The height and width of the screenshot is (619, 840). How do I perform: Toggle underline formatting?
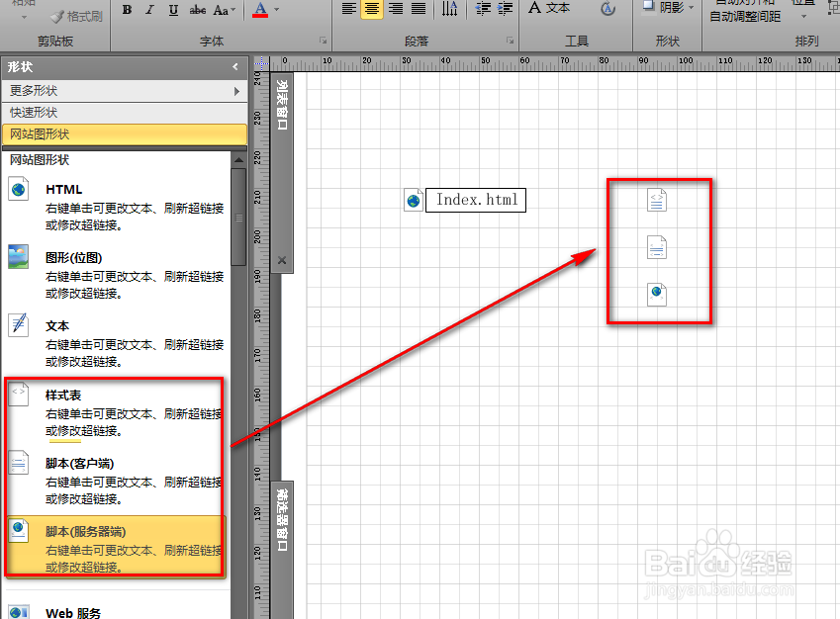tap(173, 10)
